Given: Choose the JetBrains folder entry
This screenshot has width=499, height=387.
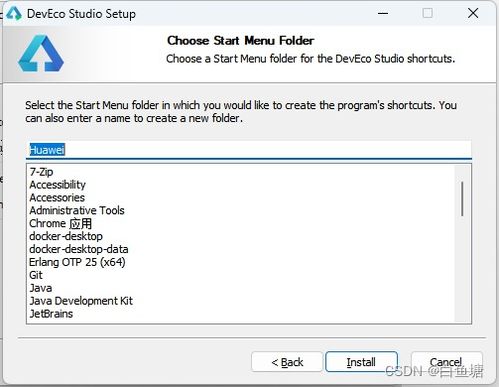Looking at the screenshot, I should click(x=51, y=314).
